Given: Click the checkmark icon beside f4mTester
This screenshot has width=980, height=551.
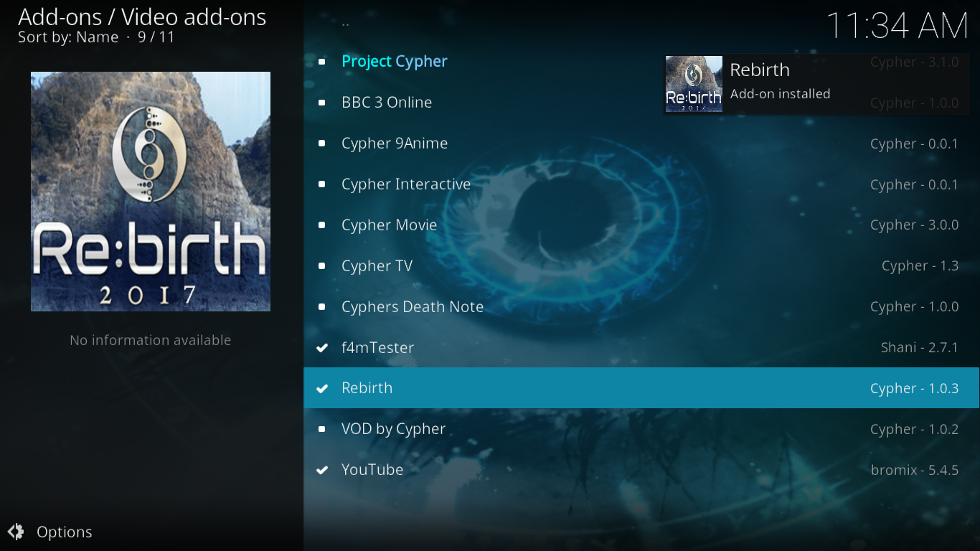Looking at the screenshot, I should [x=322, y=348].
